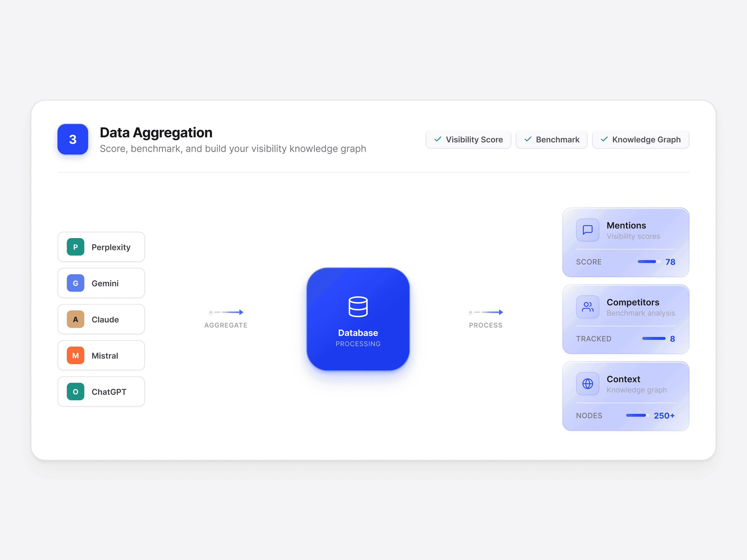Click the Data Aggregation heading
747x560 pixels.
(x=156, y=133)
